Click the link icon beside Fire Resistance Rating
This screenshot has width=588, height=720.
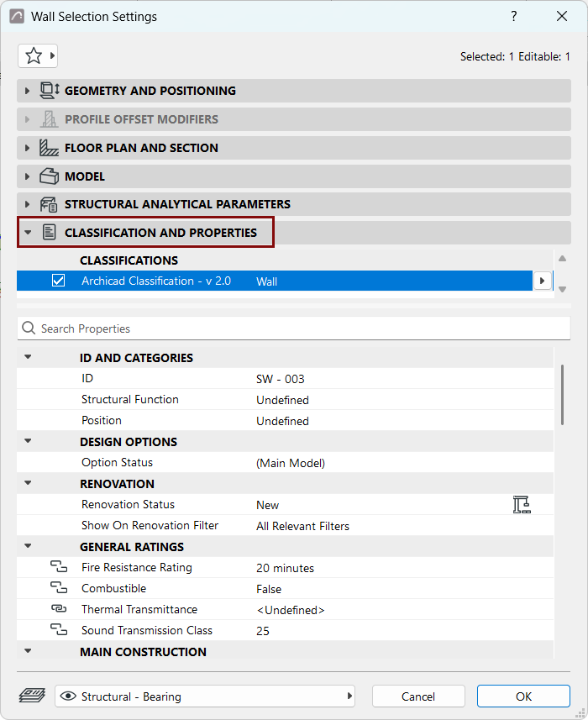click(x=59, y=567)
